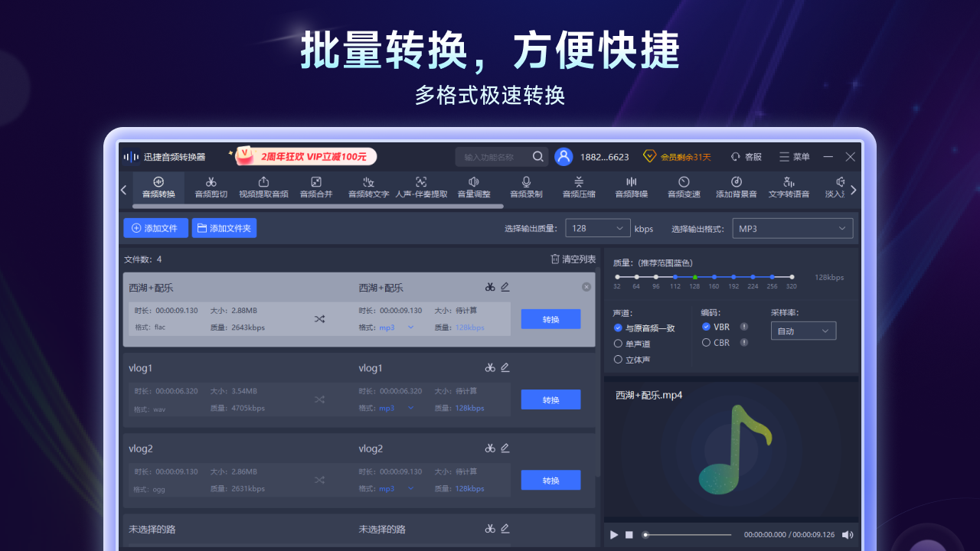Open 人声-伴奏提取 vocal separation tool

pos(420,187)
